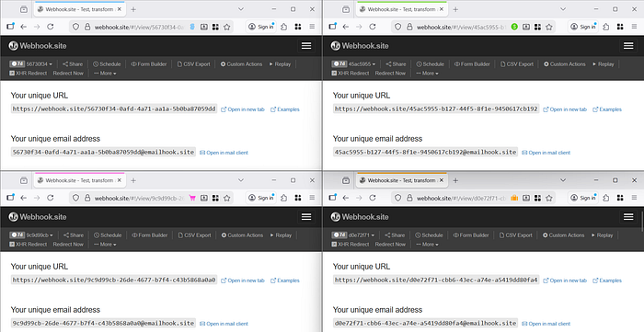Screen dimensions: 644x332
Task: Open hamburger menu on the 45ac5955 Webhook.site page
Action: click(x=628, y=46)
